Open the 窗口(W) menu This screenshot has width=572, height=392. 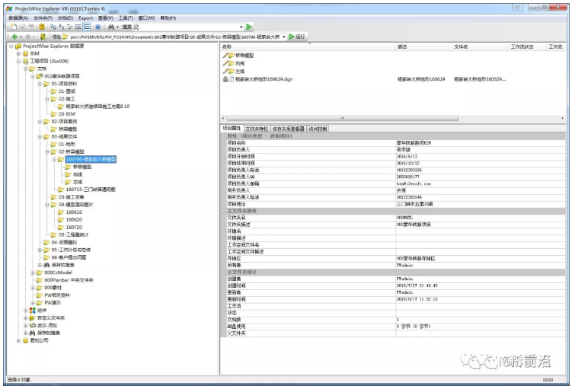tap(147, 18)
